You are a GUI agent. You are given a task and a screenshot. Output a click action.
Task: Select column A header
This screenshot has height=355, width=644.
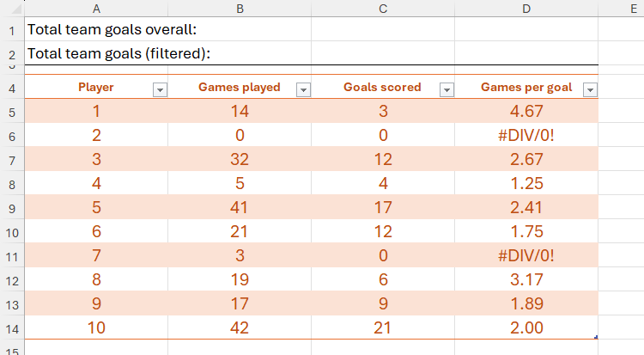(95, 8)
